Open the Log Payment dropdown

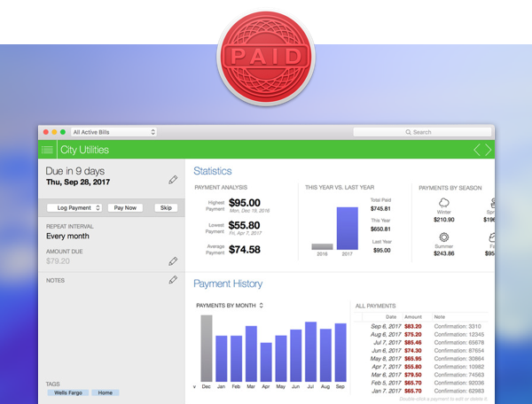click(x=74, y=208)
